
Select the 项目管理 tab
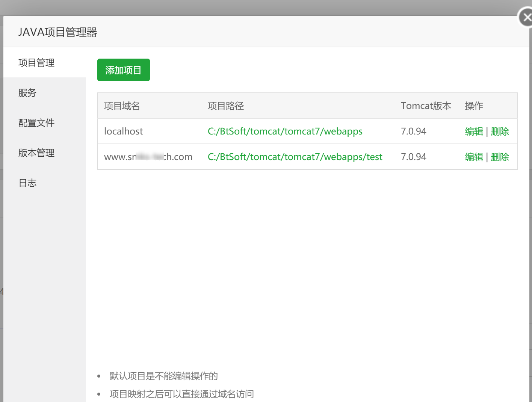45,62
